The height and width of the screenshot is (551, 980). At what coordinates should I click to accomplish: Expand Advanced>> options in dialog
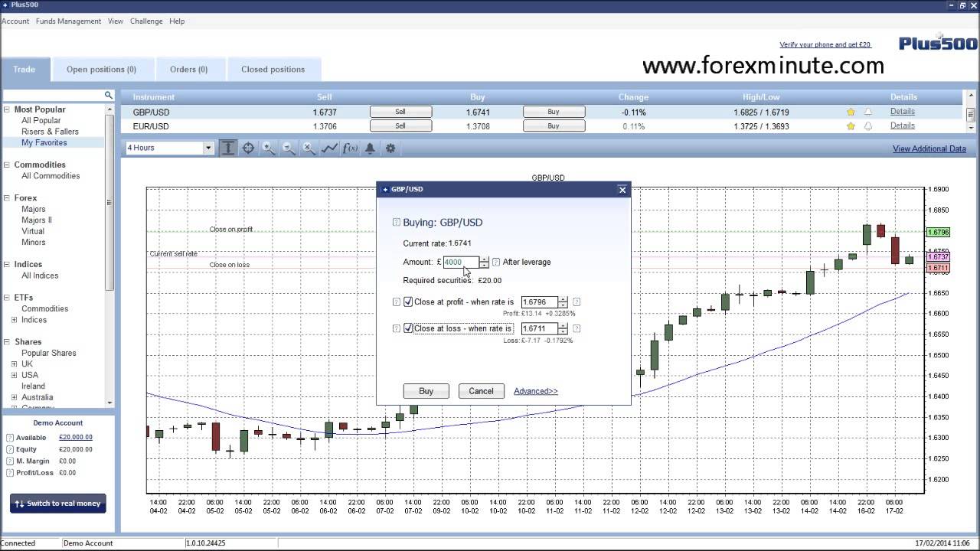(536, 391)
